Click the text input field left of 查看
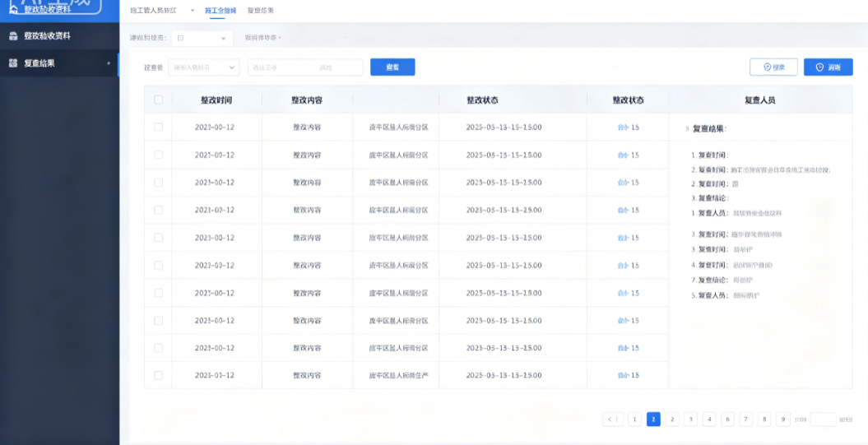868x445 pixels. [305, 67]
